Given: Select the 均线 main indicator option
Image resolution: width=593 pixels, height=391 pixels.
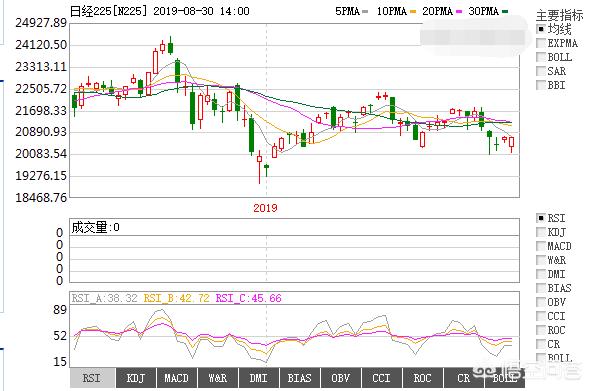Looking at the screenshot, I should coord(541,29).
